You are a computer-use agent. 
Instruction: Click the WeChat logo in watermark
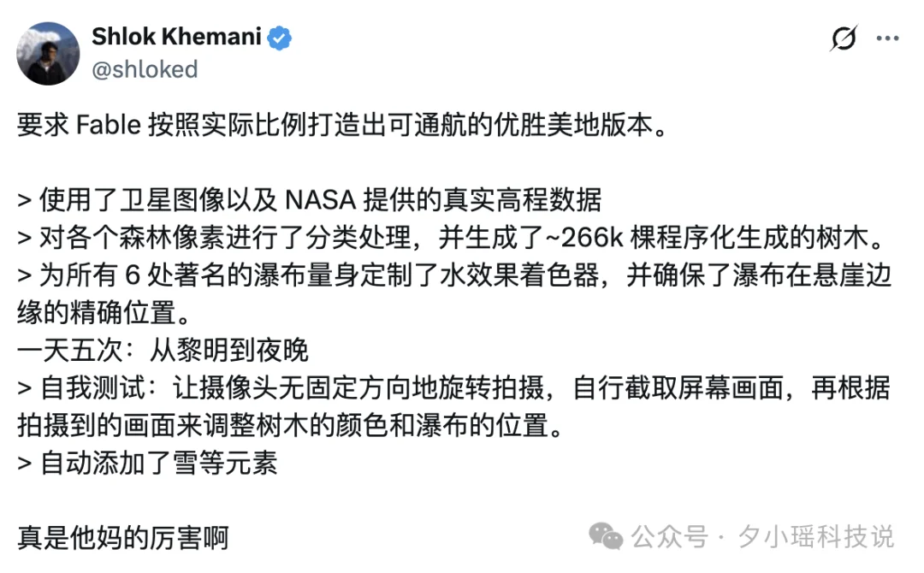click(605, 536)
